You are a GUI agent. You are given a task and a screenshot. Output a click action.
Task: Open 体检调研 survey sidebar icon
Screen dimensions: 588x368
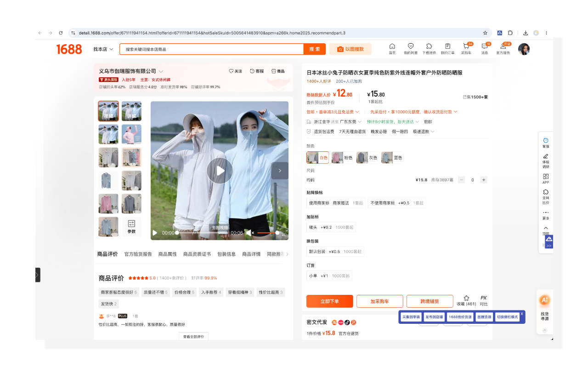(546, 161)
